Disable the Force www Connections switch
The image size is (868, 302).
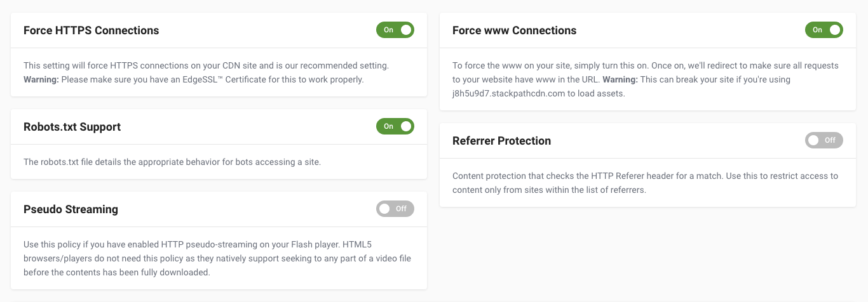[x=824, y=30]
